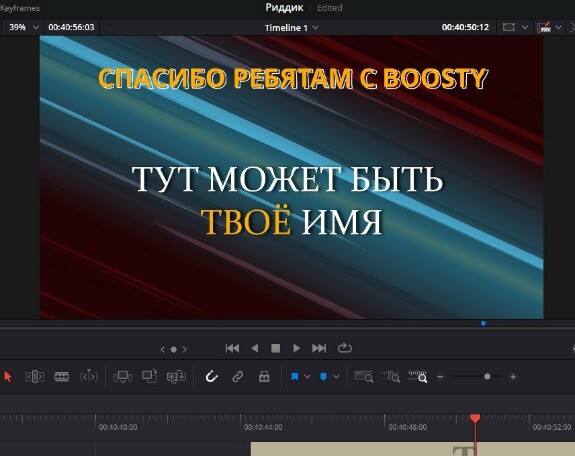Zoom in timeline with plus button
The width and height of the screenshot is (575, 456).
(x=513, y=377)
